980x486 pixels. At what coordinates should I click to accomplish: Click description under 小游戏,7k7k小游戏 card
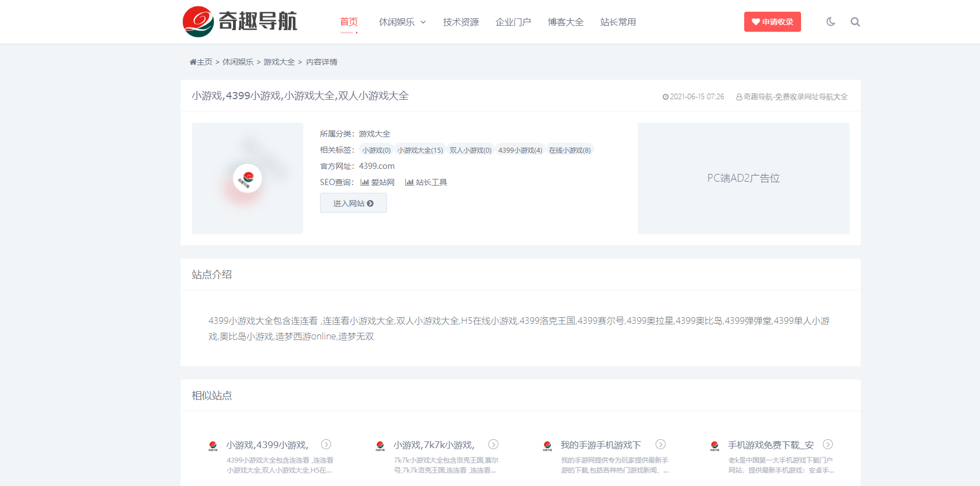click(x=446, y=465)
